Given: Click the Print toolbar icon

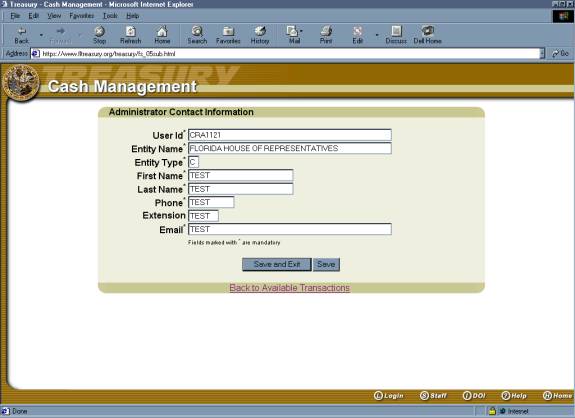Looking at the screenshot, I should click(x=326, y=35).
